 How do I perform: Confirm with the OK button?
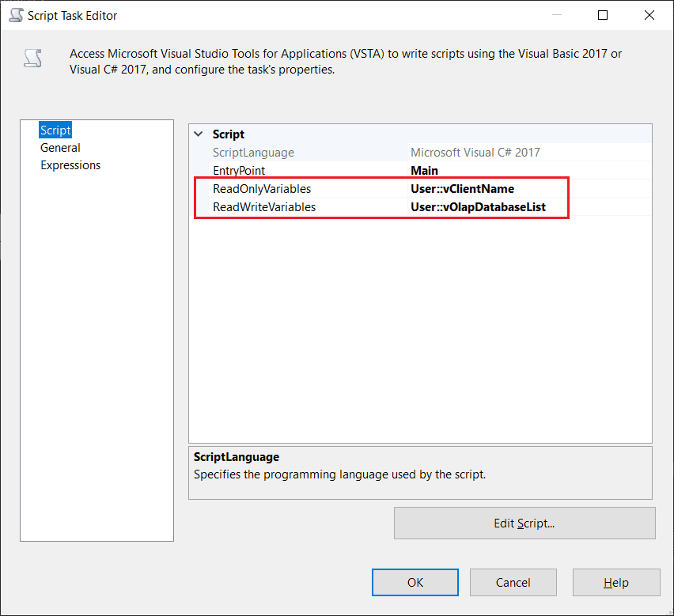coord(416,583)
